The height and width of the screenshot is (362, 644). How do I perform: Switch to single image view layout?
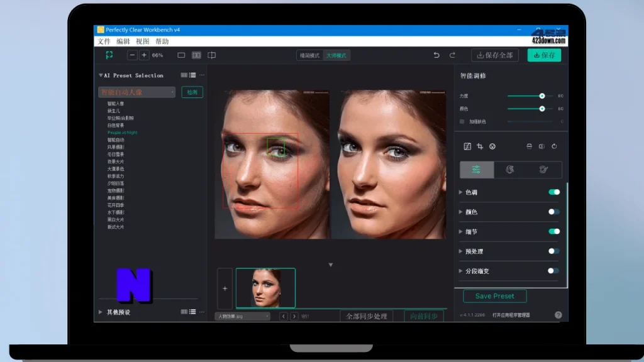pyautogui.click(x=181, y=55)
